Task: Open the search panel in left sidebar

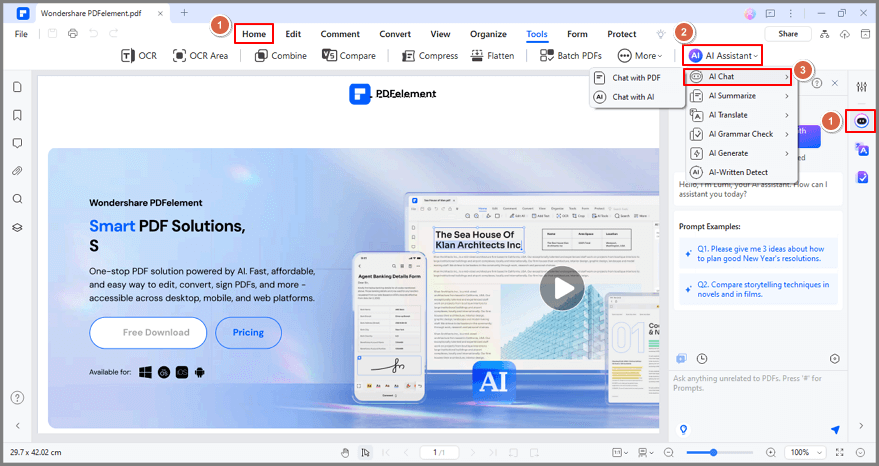Action: (17, 199)
